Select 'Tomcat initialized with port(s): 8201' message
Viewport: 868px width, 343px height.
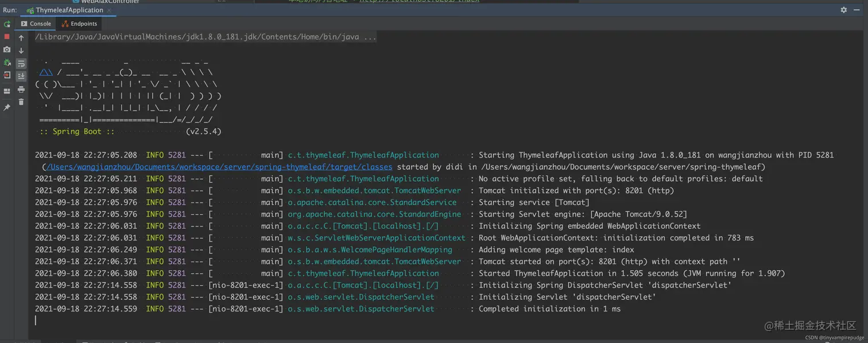576,190
